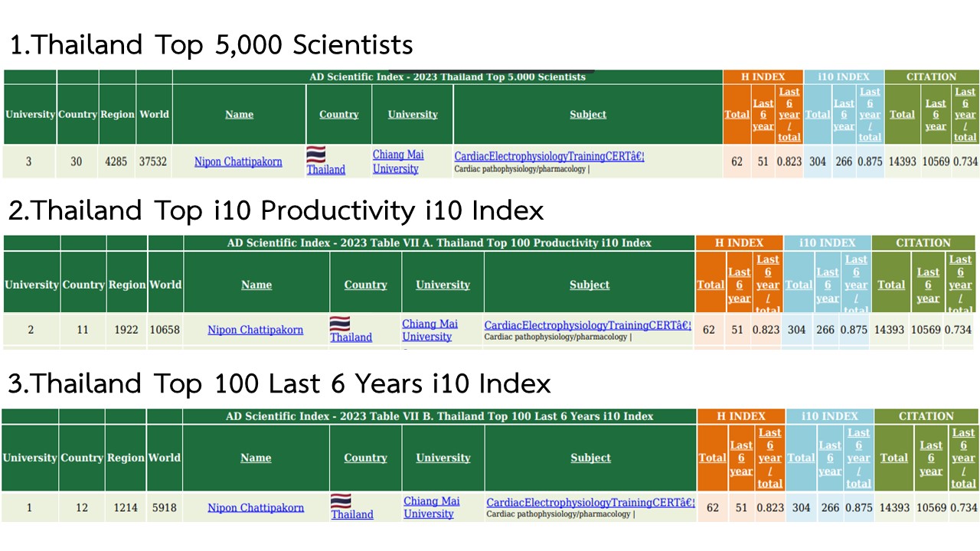The width and height of the screenshot is (980, 551).
Task: Sort by Name header in Productivity i10 Index table
Action: click(x=256, y=284)
